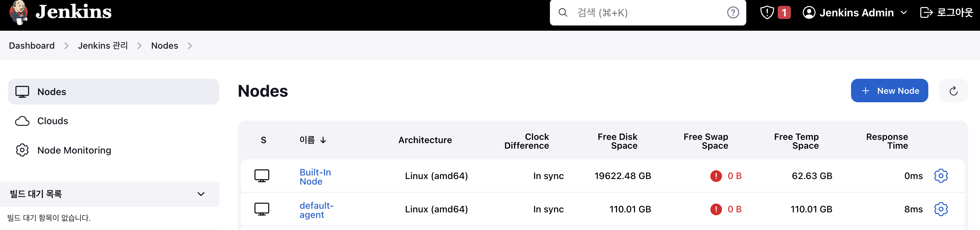Screen dimensions: 980x230
Task: Open the search help question-mark icon
Action: coord(733,12)
